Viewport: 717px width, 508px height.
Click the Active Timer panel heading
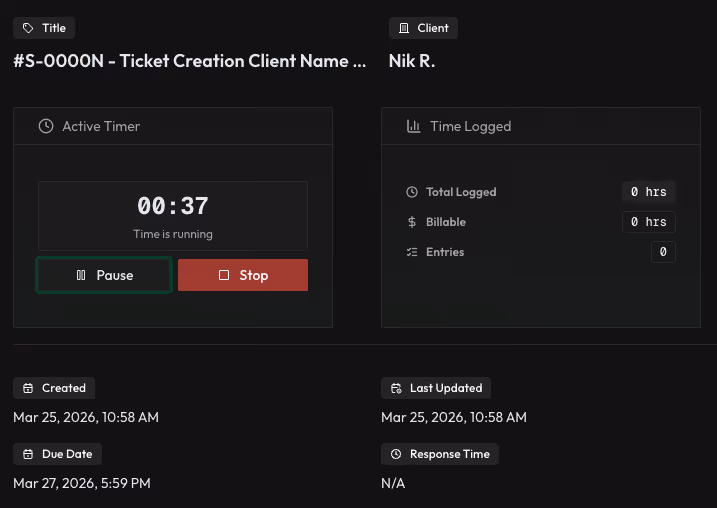click(x=101, y=126)
